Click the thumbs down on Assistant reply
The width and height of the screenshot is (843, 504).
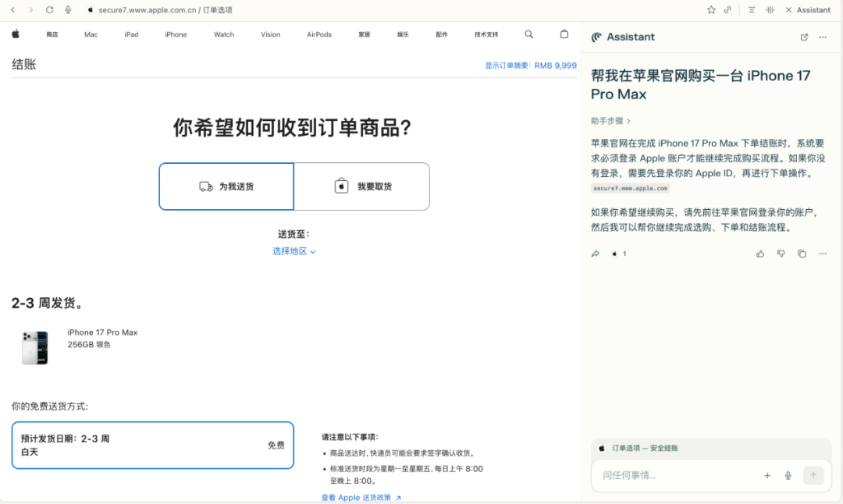pos(781,254)
